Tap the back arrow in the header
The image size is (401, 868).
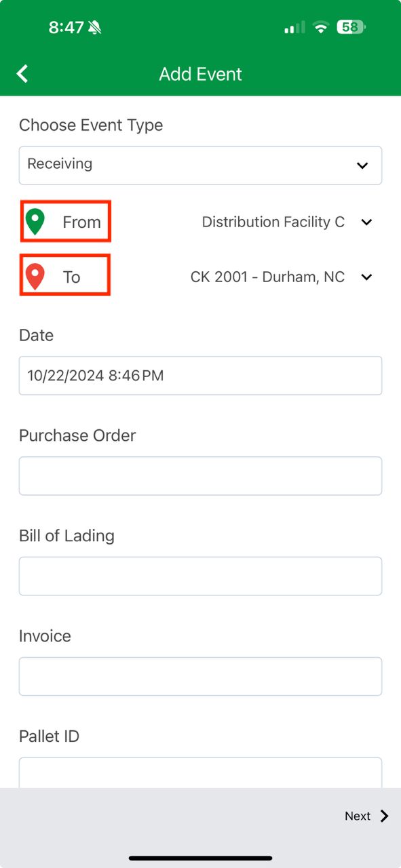pyautogui.click(x=22, y=74)
